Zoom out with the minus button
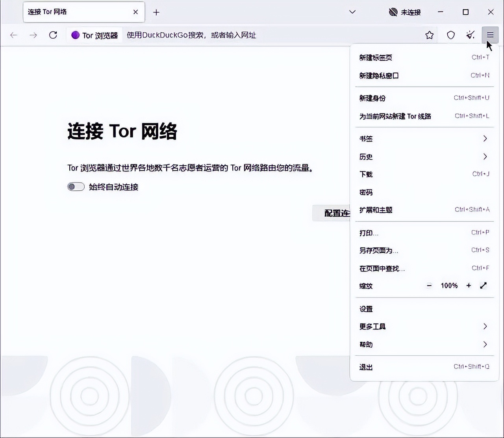This screenshot has width=504, height=438. (x=430, y=286)
